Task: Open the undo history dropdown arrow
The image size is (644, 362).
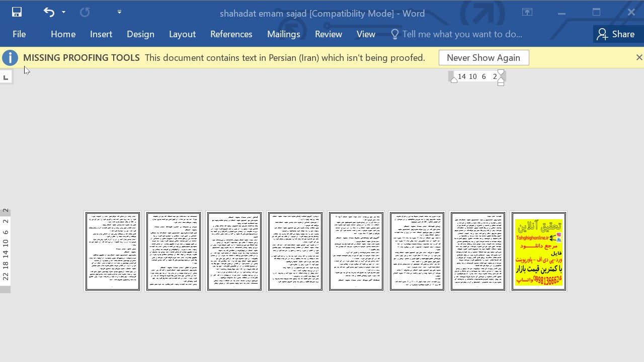Action: tap(63, 12)
